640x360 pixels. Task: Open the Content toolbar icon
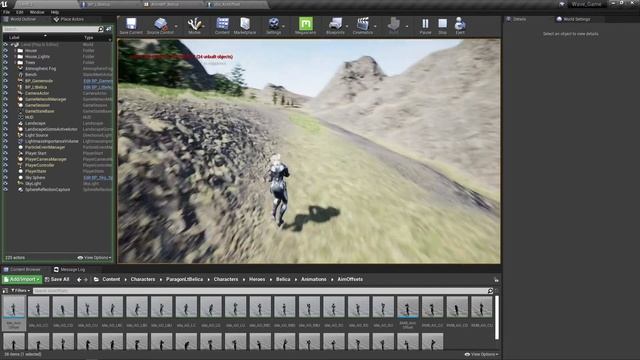coord(222,24)
